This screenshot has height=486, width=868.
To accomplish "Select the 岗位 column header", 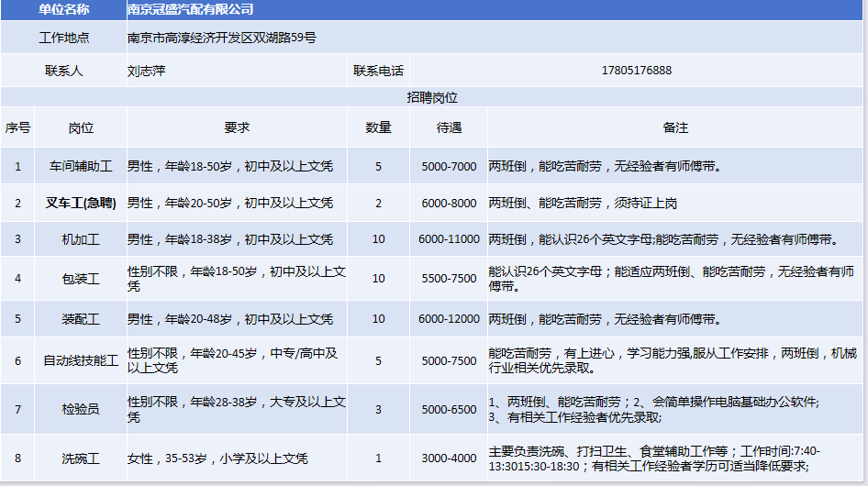I will click(81, 127).
